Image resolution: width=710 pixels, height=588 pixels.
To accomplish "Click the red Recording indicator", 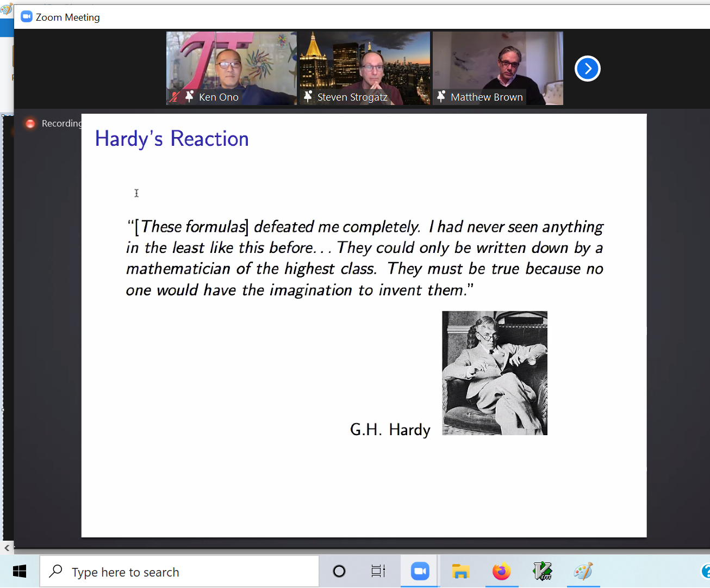I will [x=30, y=123].
